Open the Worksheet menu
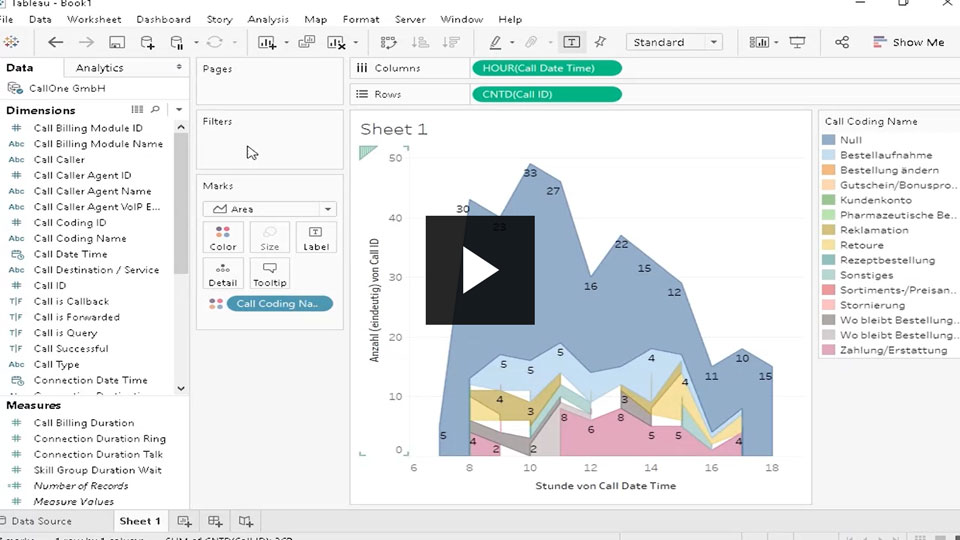The width and height of the screenshot is (960, 540). coord(94,19)
